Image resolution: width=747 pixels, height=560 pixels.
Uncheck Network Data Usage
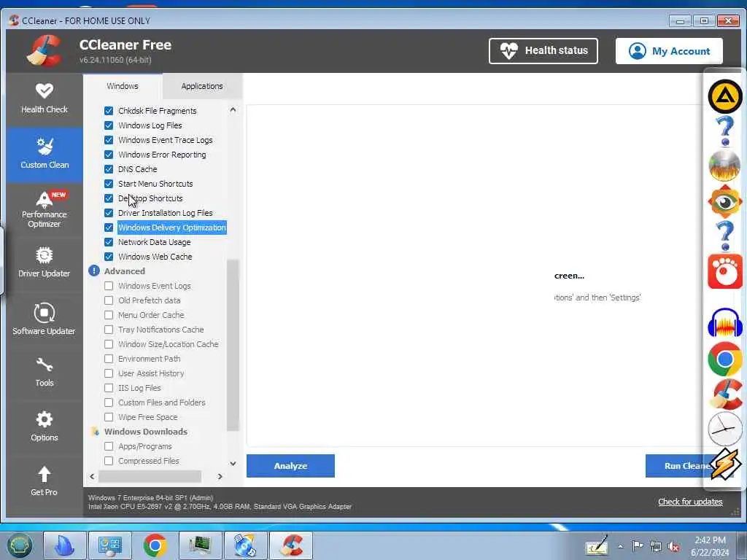[x=109, y=242]
